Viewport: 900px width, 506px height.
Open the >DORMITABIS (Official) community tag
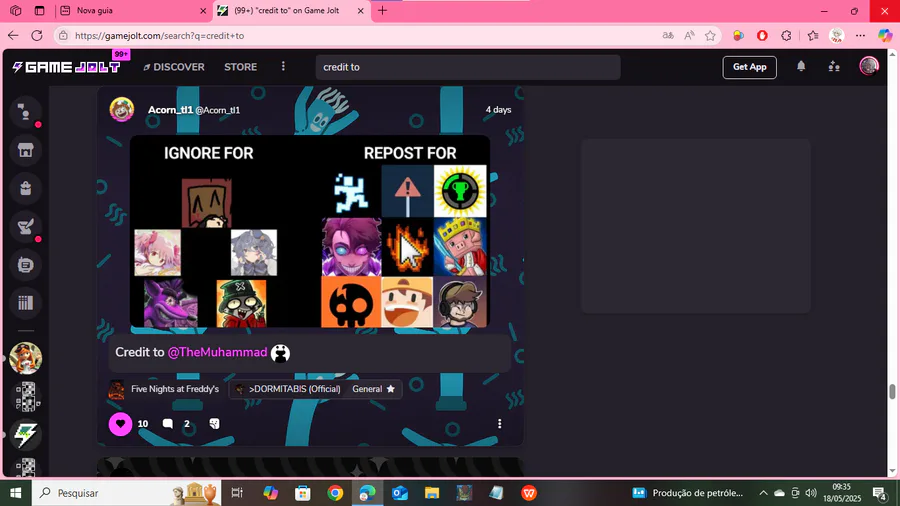coord(288,389)
